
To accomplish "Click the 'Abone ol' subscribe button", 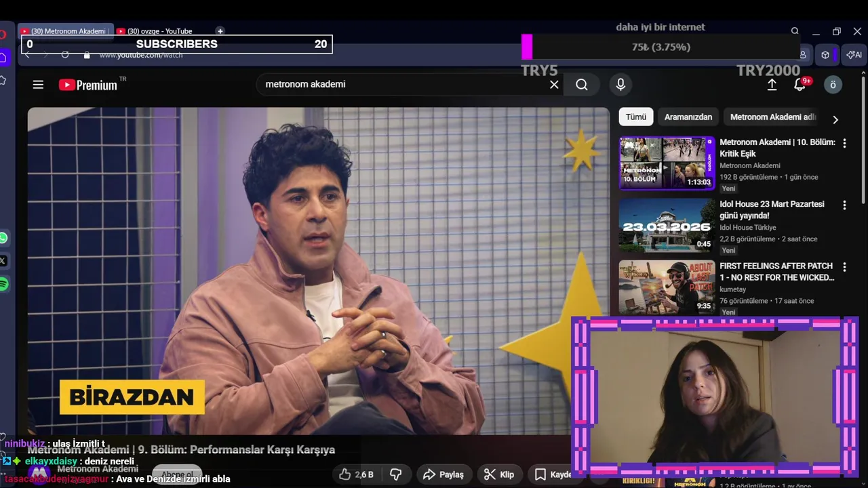I will coord(178,474).
